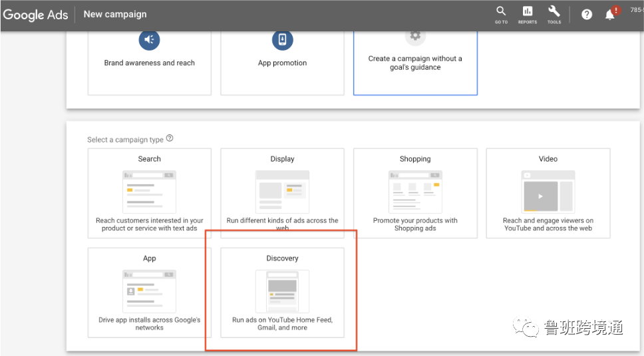Click 'Run ads on YouTube Home Feed' text

pyautogui.click(x=283, y=323)
